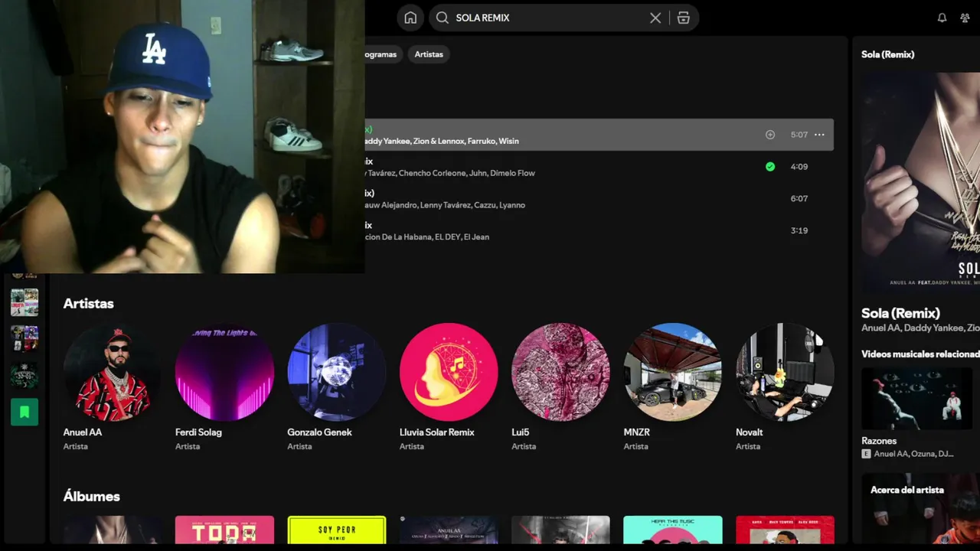Click the Novalt artist name
980x551 pixels.
pos(750,432)
